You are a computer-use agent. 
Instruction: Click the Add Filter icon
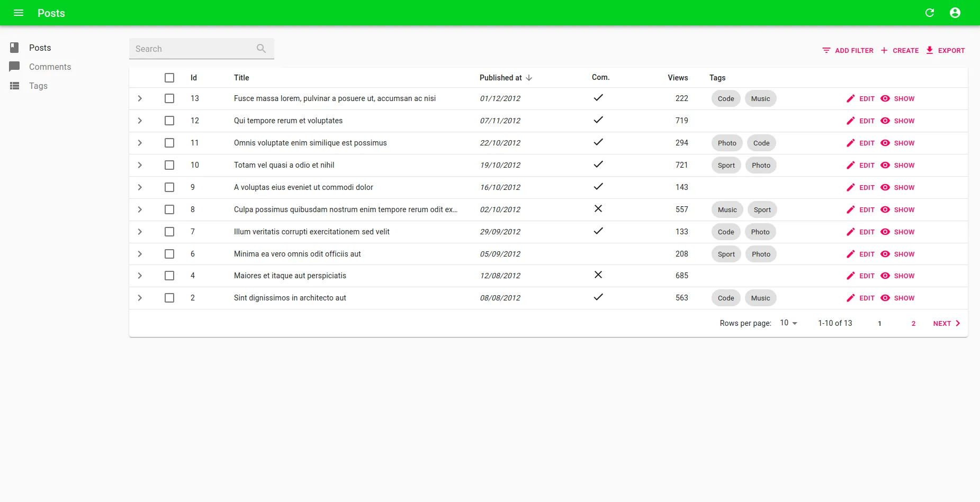coord(826,50)
